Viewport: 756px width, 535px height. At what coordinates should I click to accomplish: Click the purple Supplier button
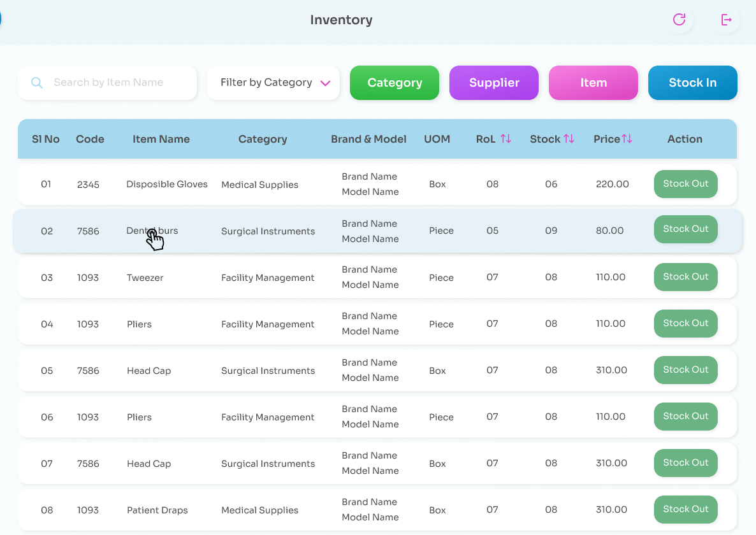[493, 82]
